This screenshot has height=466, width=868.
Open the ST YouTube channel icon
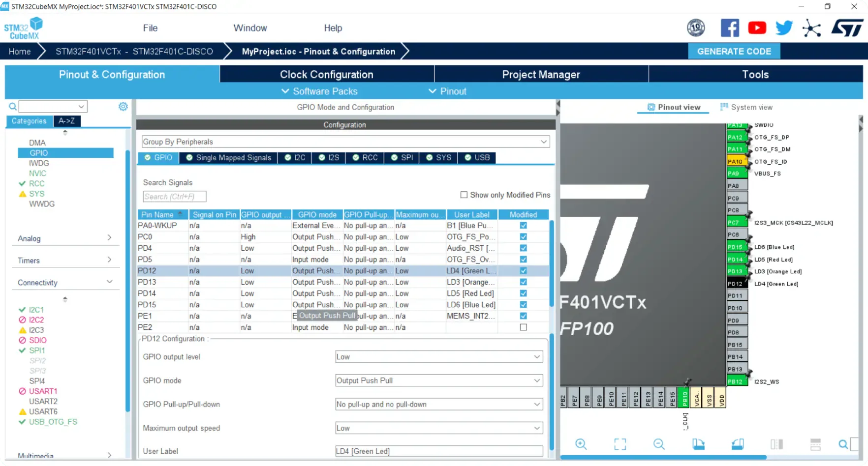(757, 28)
